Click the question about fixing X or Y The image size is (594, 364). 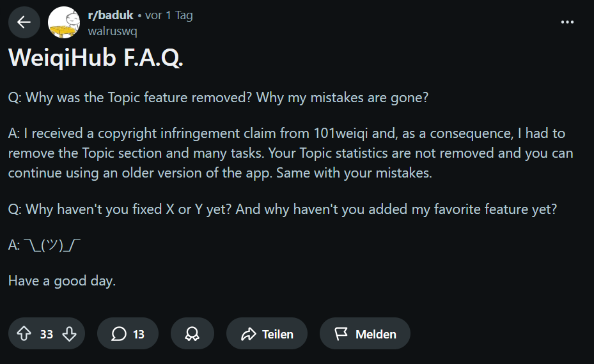[282, 209]
